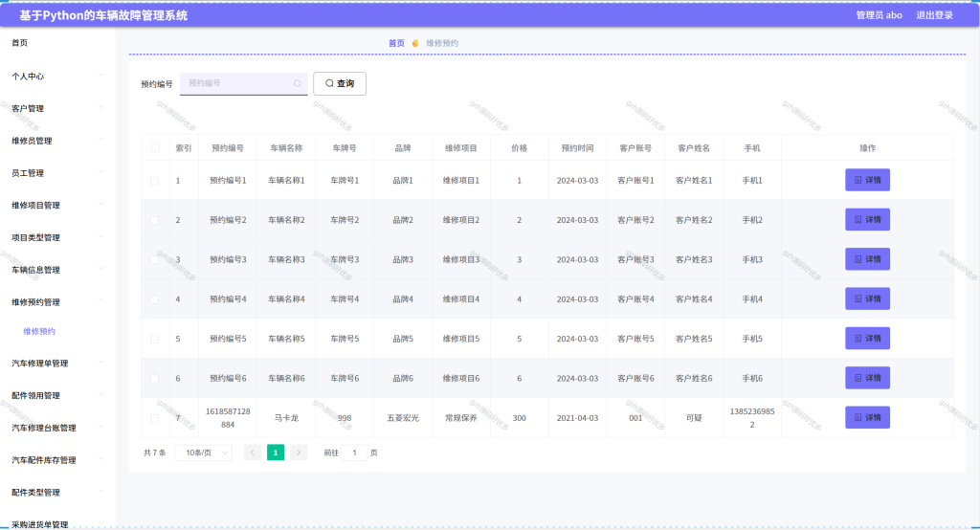The height and width of the screenshot is (530, 980).
Task: Collapse 维修预约管理 sidebar menu
Action: tap(57, 302)
